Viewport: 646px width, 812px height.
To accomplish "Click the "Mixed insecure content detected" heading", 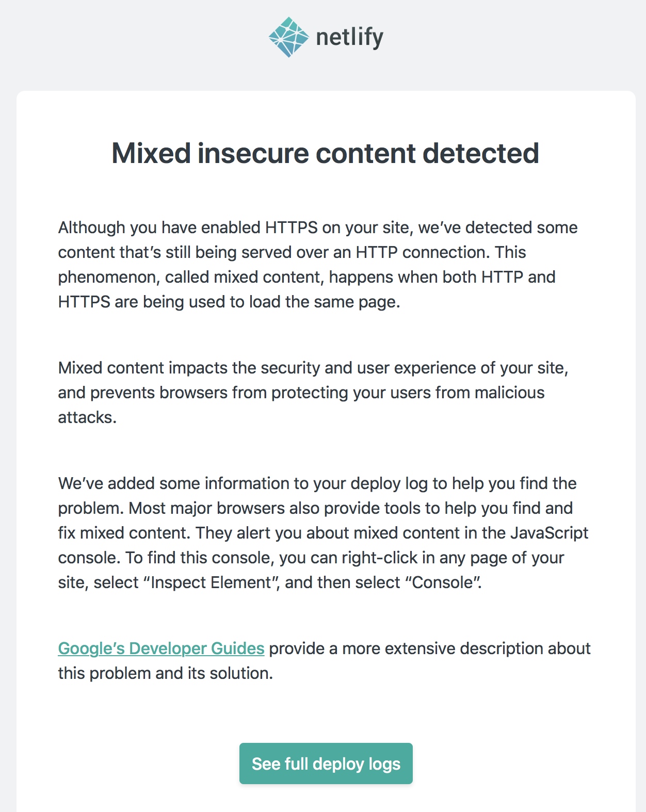I will tap(326, 153).
